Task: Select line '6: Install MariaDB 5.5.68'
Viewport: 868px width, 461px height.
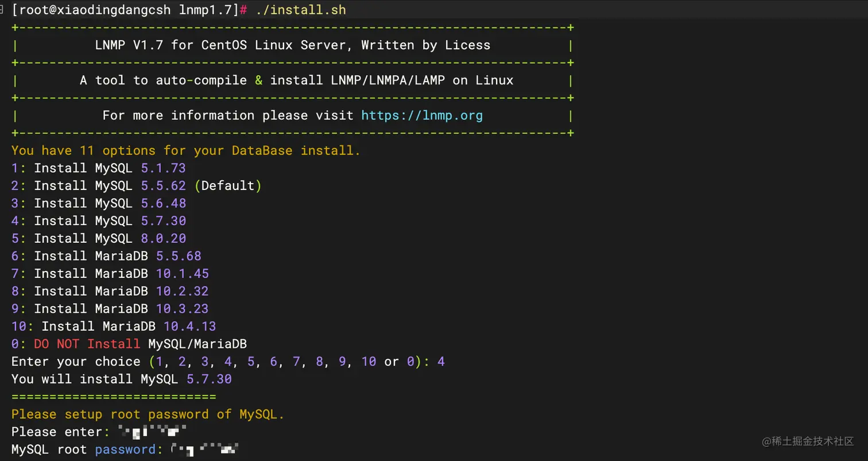Action: point(106,256)
